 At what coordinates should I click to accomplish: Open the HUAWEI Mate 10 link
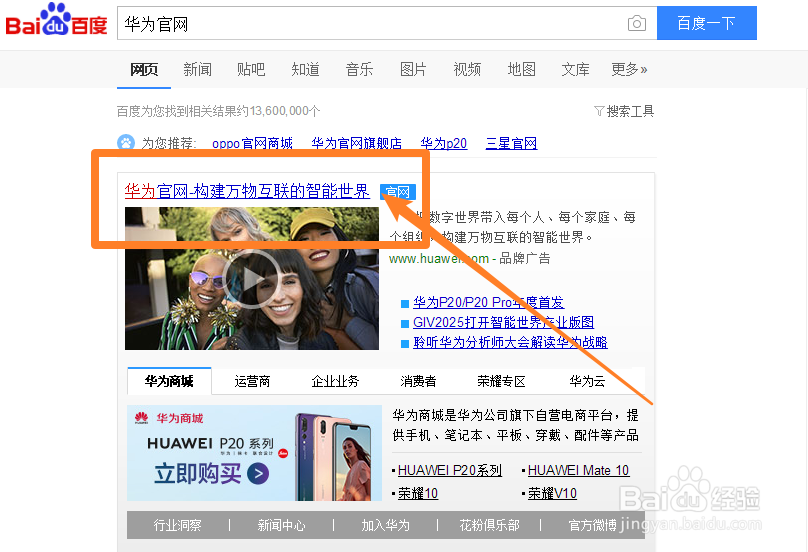coord(578,470)
